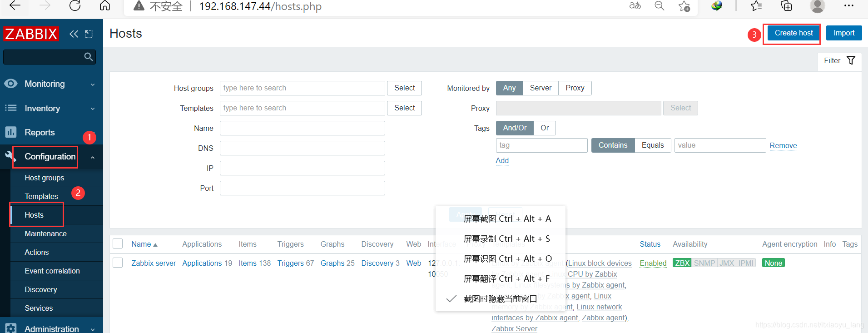
Task: Open Maintenance submenu item
Action: click(45, 234)
